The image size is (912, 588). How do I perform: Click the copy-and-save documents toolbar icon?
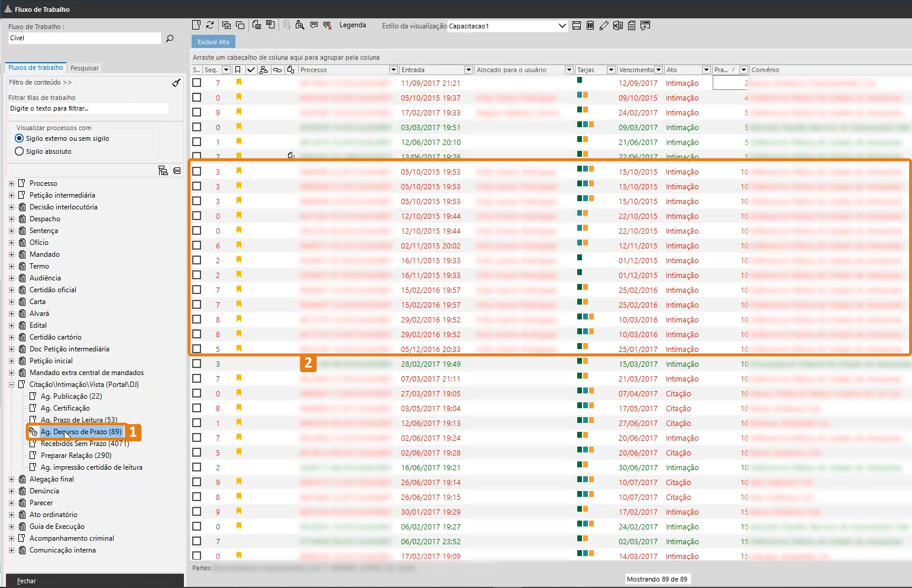[257, 25]
